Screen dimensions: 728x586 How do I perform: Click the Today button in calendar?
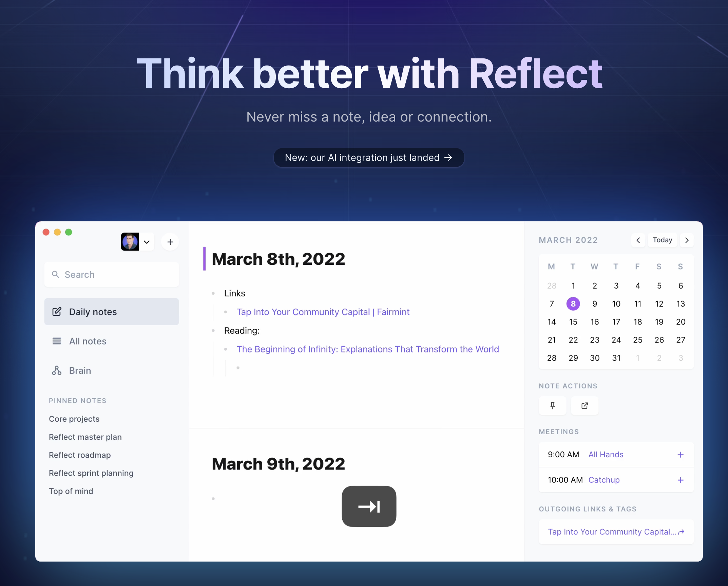[x=663, y=239]
